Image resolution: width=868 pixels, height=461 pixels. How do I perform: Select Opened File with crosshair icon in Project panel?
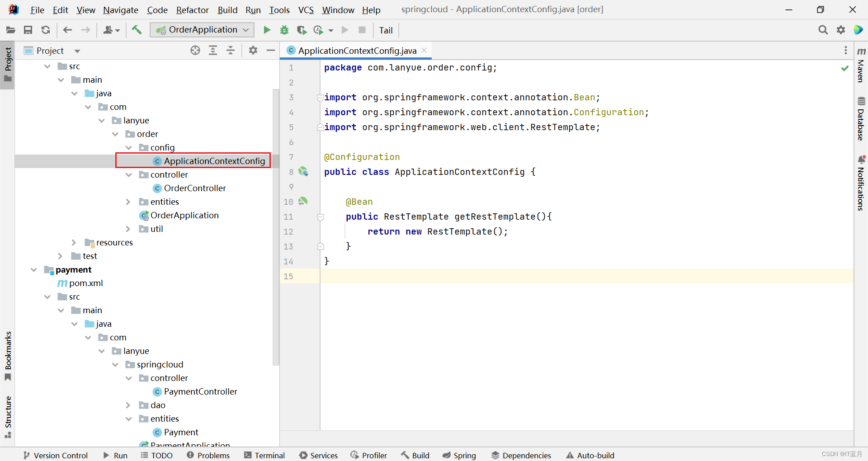coord(195,50)
